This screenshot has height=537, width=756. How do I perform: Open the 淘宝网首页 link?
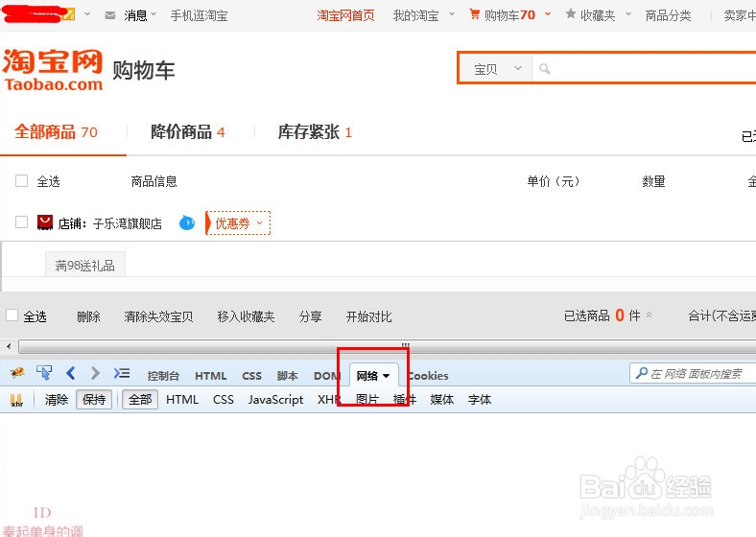345,15
